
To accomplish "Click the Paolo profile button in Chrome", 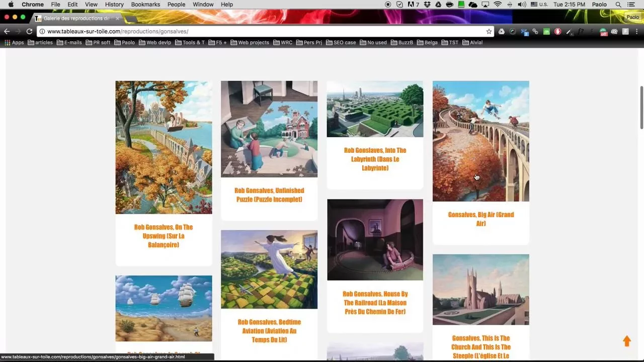I will tap(632, 17).
